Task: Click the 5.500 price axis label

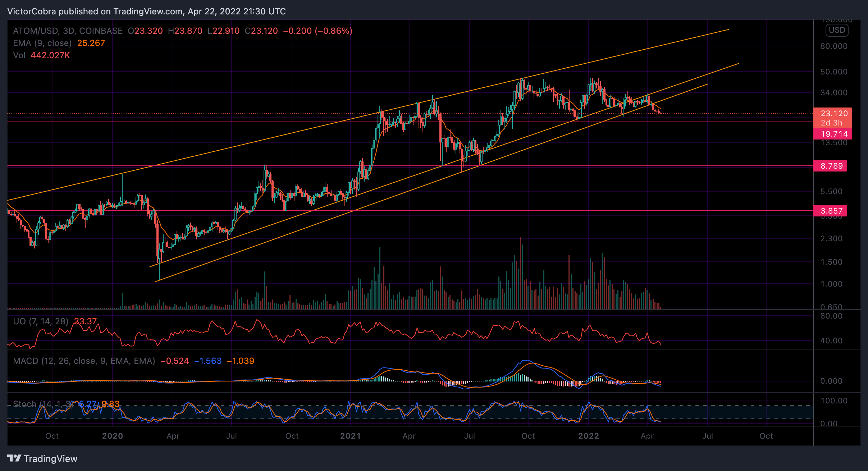Action: click(831, 192)
